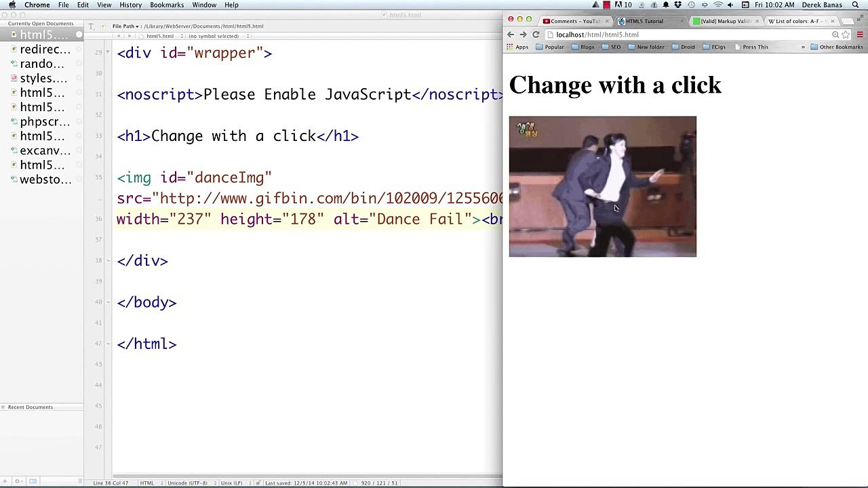Click the text options icon in editor toolbar

click(92, 26)
